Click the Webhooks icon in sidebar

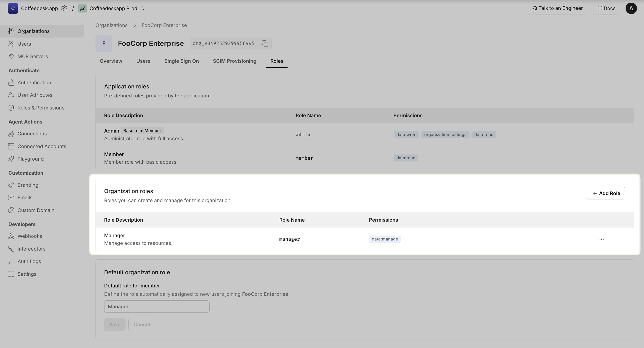tap(11, 236)
